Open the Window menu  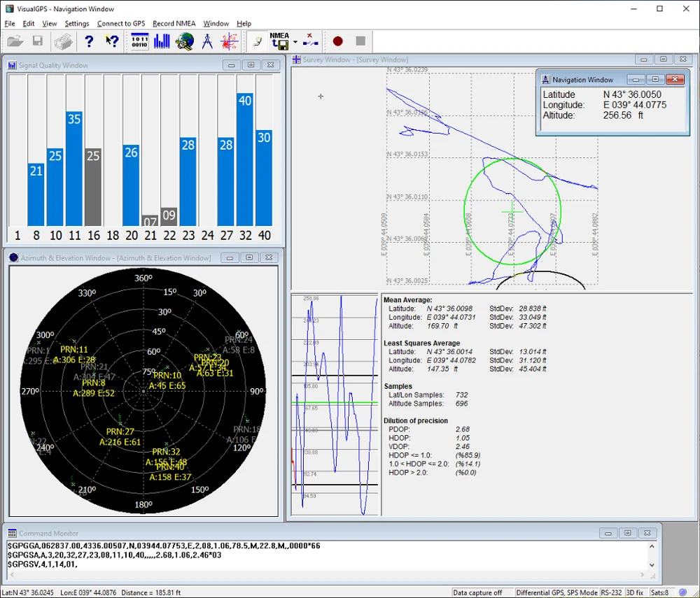[x=216, y=24]
